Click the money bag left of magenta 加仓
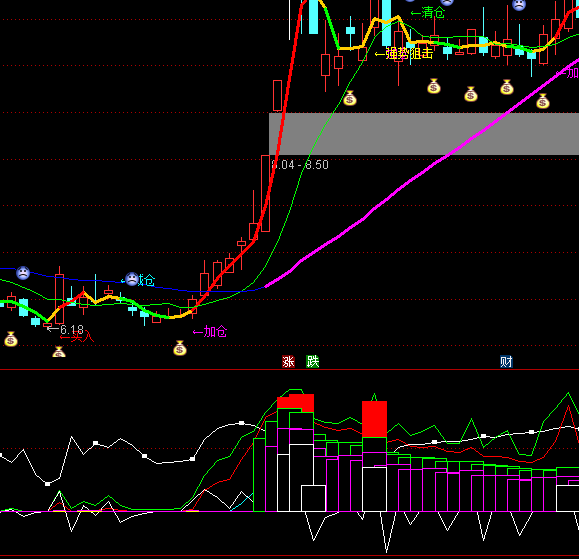 [180, 348]
